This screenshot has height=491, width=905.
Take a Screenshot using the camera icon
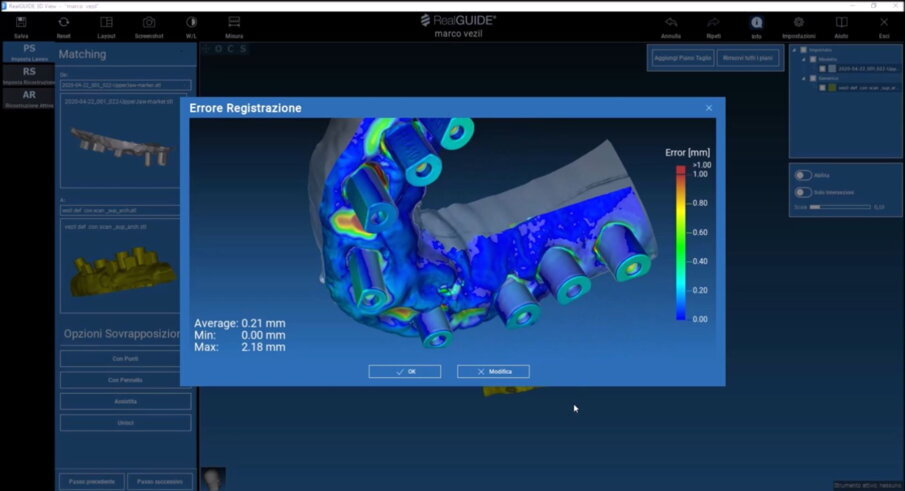click(x=149, y=23)
